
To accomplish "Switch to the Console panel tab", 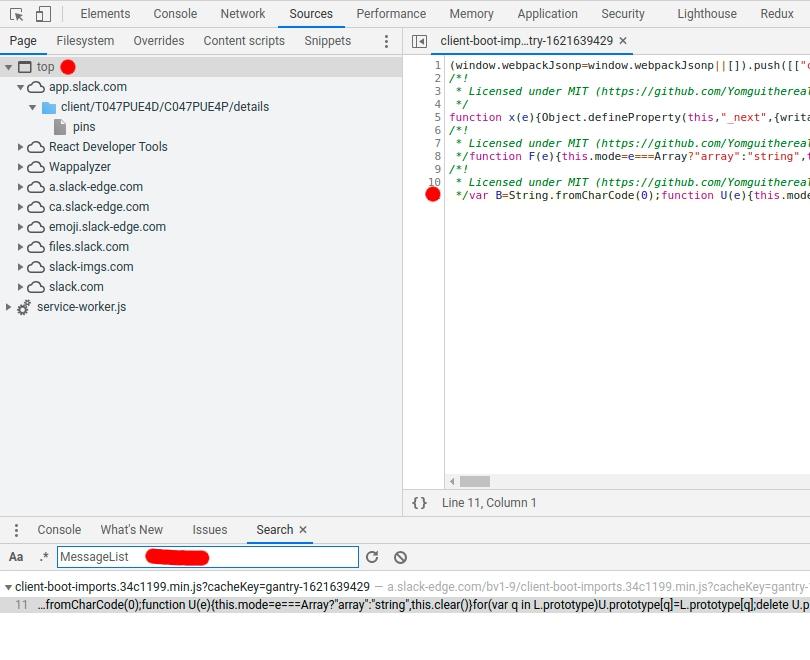I will tap(175, 13).
